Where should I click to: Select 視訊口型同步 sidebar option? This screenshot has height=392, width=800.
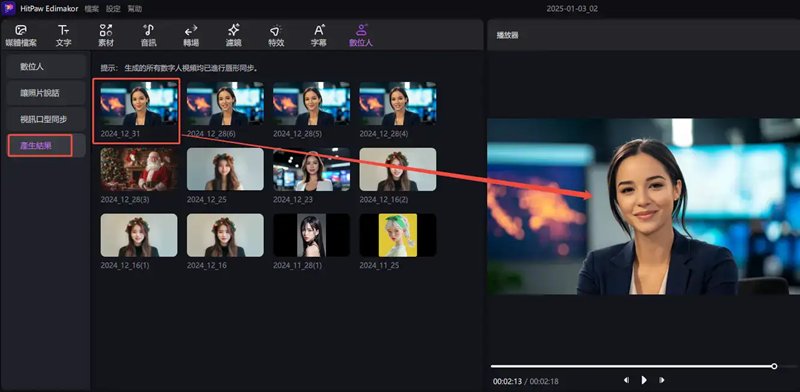click(x=46, y=119)
